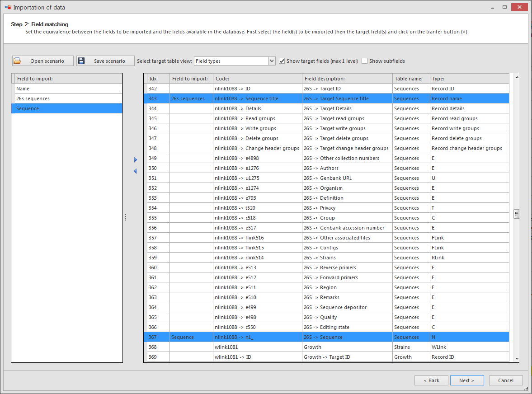Click the Cancel button
This screenshot has width=532, height=394.
[505, 380]
